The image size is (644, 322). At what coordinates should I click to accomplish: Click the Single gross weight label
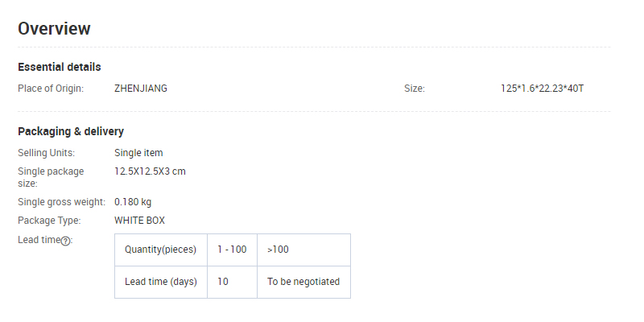tap(62, 201)
